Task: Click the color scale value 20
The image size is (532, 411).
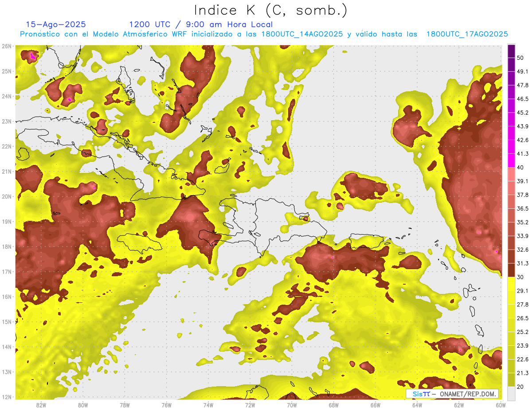Action: pyautogui.click(x=520, y=387)
